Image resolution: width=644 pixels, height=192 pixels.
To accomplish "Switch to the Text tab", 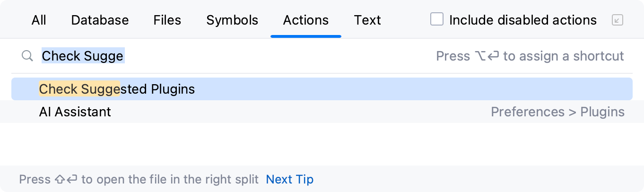I will point(367,20).
